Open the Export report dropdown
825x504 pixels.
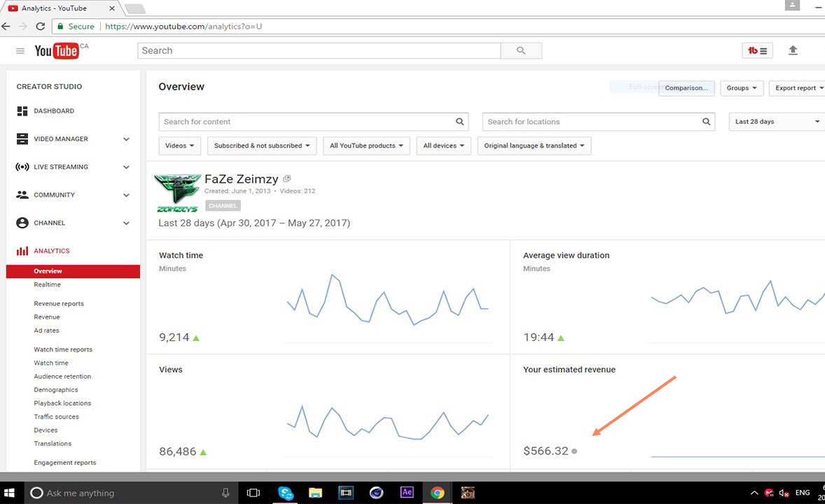(x=797, y=88)
